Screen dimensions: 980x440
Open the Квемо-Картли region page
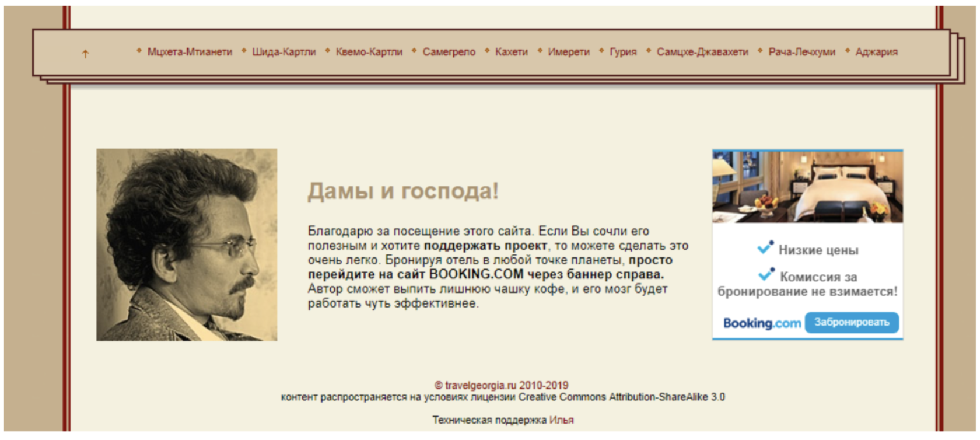[x=369, y=52]
